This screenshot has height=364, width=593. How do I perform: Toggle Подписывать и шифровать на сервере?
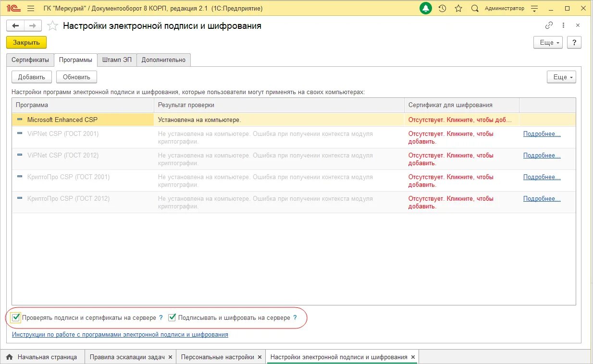point(172,317)
